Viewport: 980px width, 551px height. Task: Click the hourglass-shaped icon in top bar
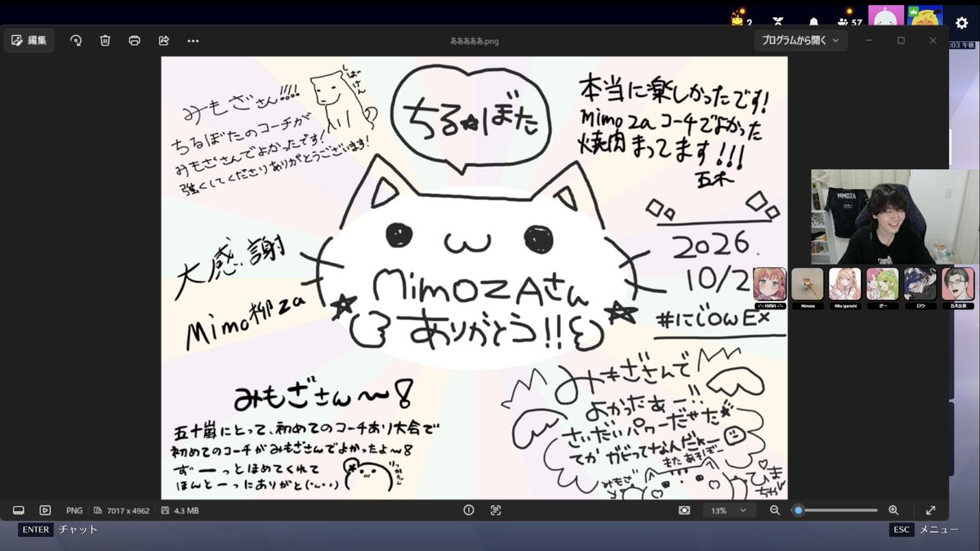tap(778, 23)
